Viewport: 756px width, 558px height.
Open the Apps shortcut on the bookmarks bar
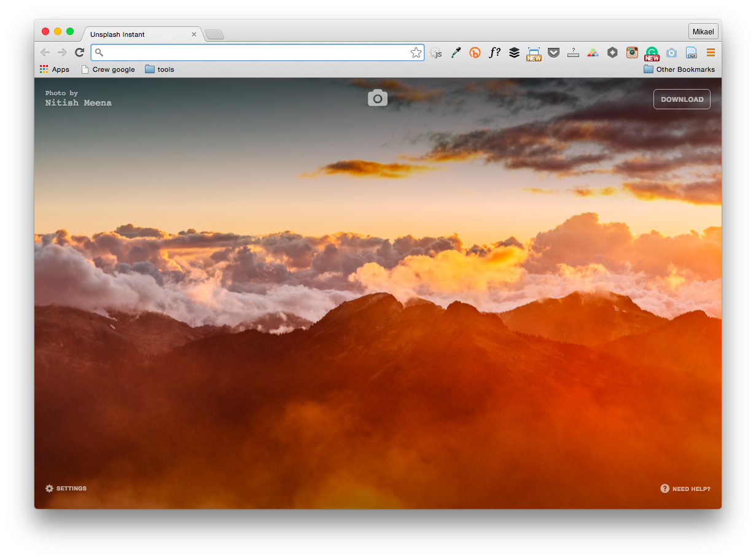click(x=54, y=69)
